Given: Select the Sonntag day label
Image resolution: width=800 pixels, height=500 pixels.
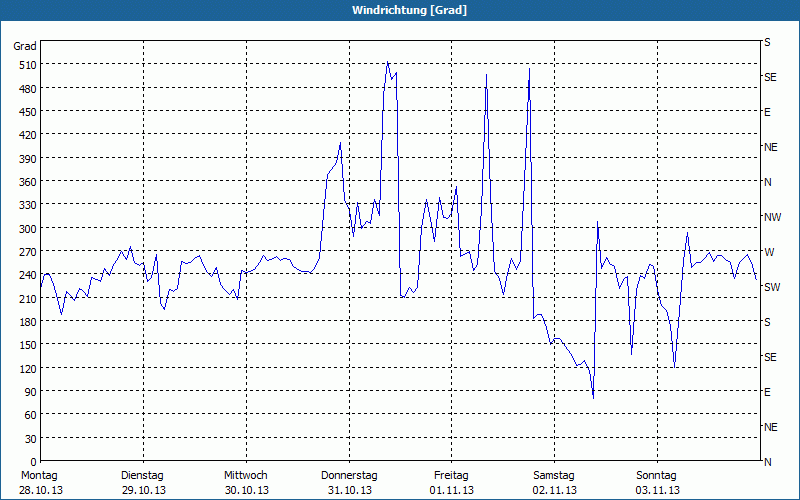Looking at the screenshot, I should tap(657, 476).
